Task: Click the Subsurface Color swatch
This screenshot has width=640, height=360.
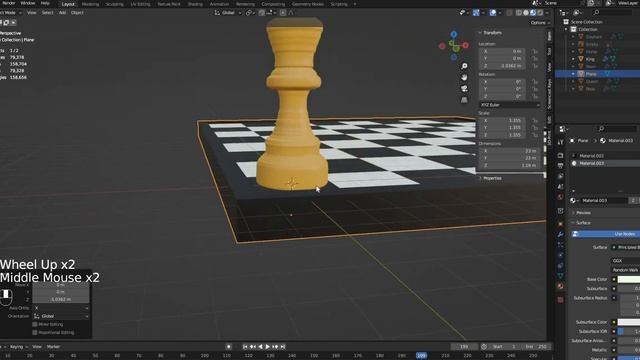Action: 629,322
